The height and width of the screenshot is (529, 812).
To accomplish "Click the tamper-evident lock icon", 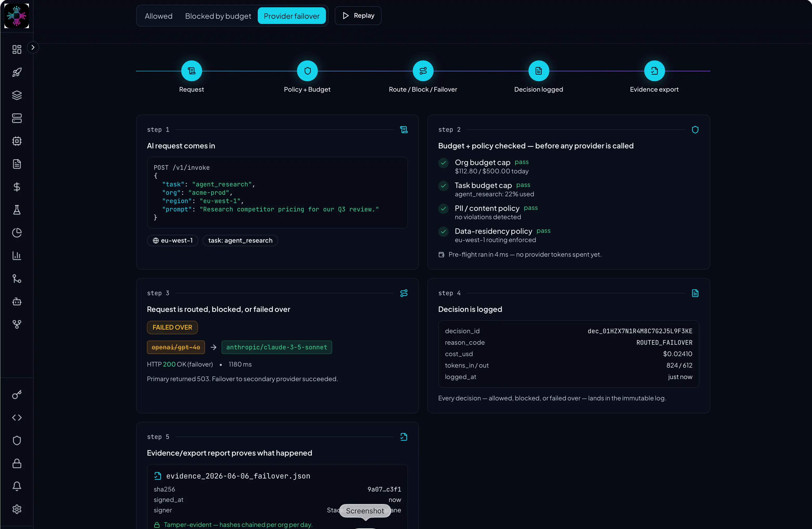I will (157, 525).
